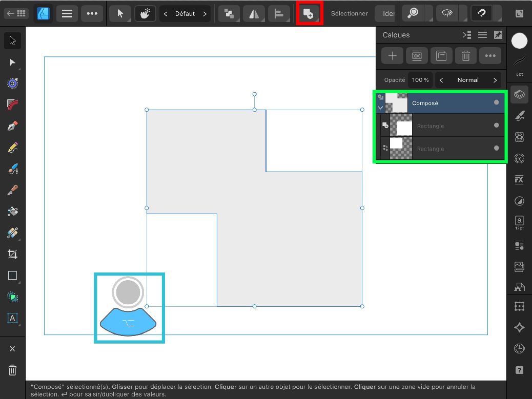Select the Vector Brush tool
This screenshot has height=399, width=532.
point(12,169)
